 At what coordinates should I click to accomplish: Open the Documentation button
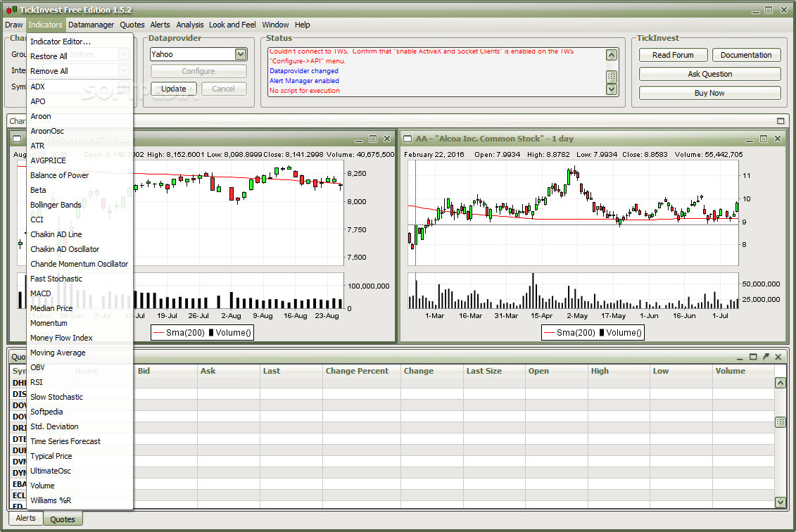click(x=746, y=55)
